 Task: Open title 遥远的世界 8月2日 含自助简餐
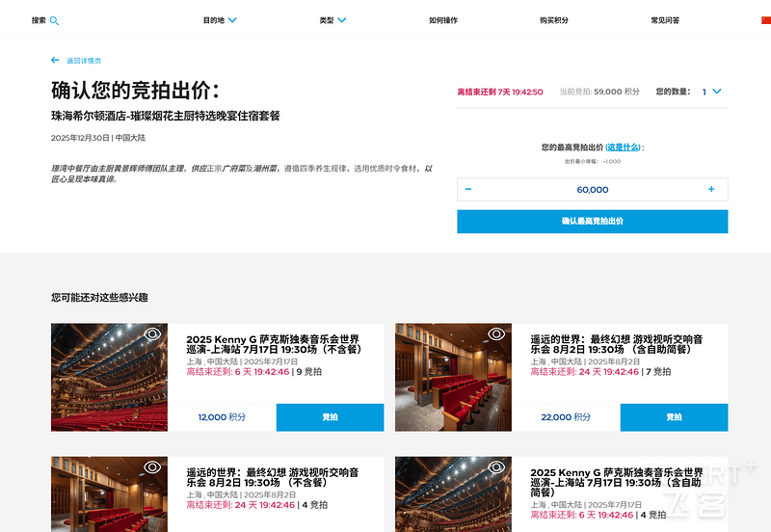click(617, 344)
